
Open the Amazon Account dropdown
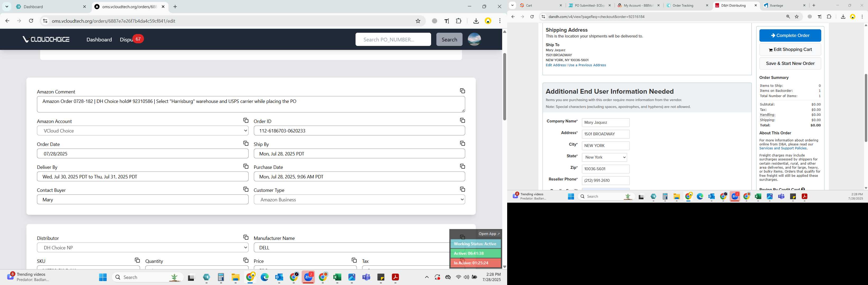click(x=143, y=131)
